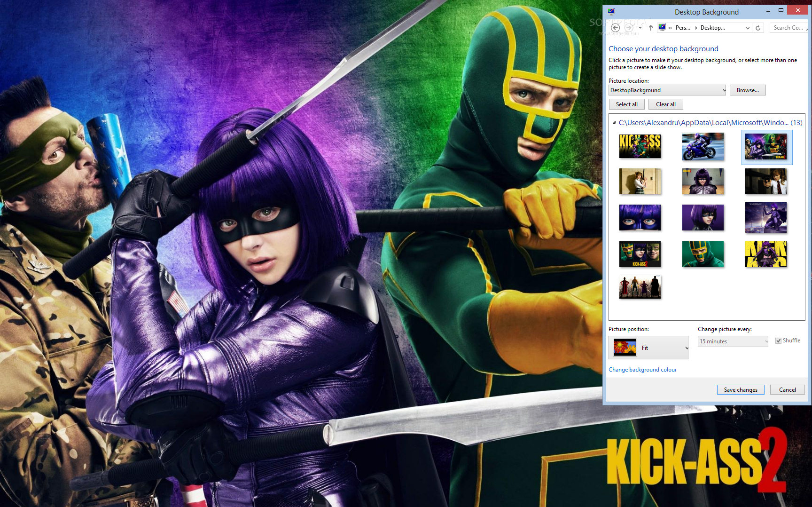Open the Picture location dropdown

point(667,90)
